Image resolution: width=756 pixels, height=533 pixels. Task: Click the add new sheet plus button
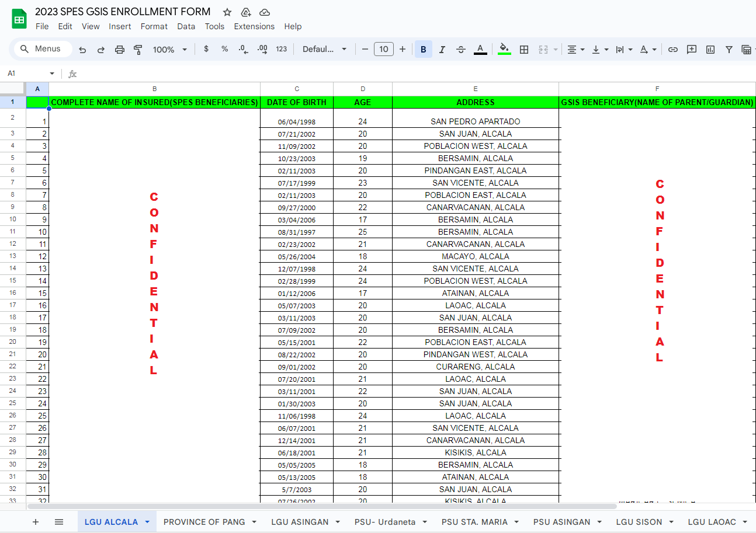coord(36,522)
